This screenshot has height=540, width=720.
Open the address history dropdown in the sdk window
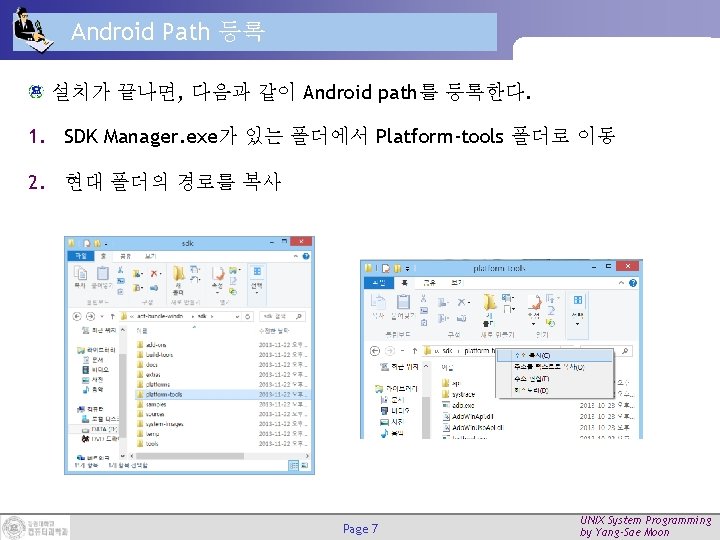click(x=237, y=316)
